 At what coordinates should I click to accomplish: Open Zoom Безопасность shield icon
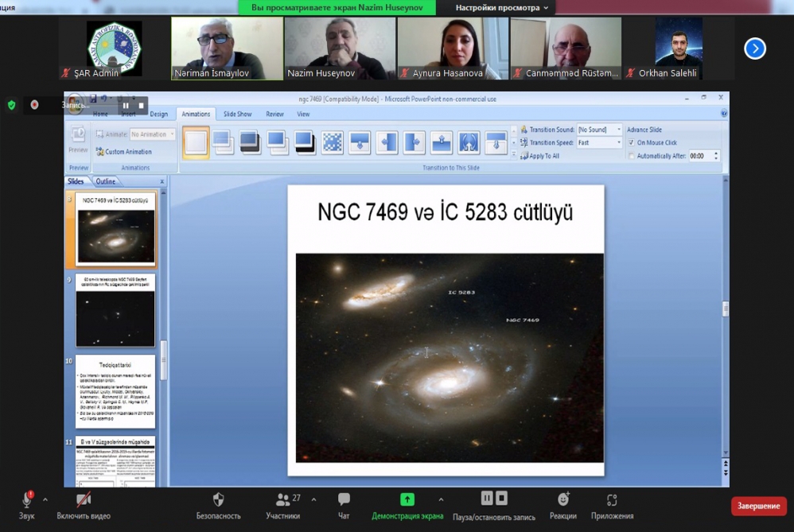(218, 500)
